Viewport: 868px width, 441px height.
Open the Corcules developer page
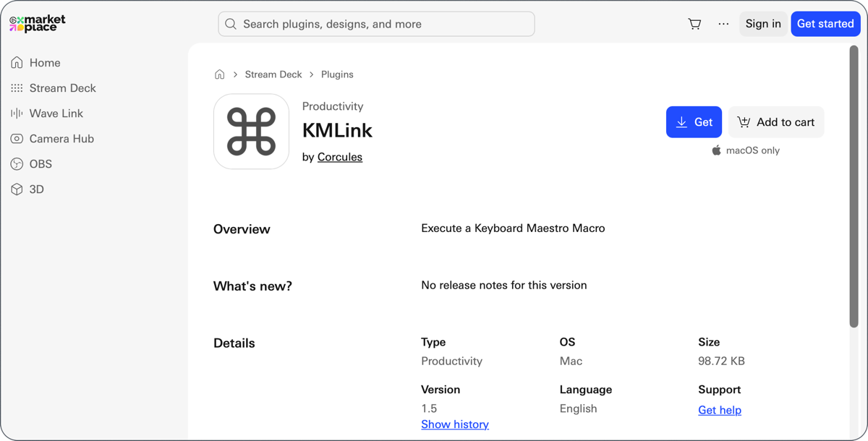(340, 156)
